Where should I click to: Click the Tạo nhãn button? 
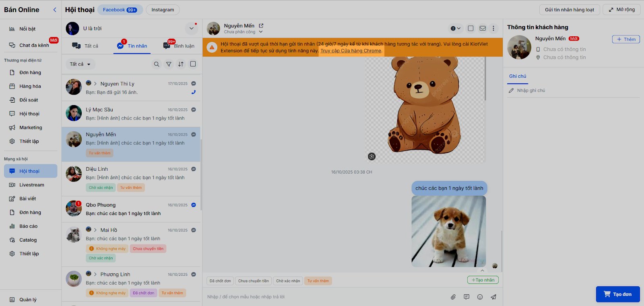483,280
